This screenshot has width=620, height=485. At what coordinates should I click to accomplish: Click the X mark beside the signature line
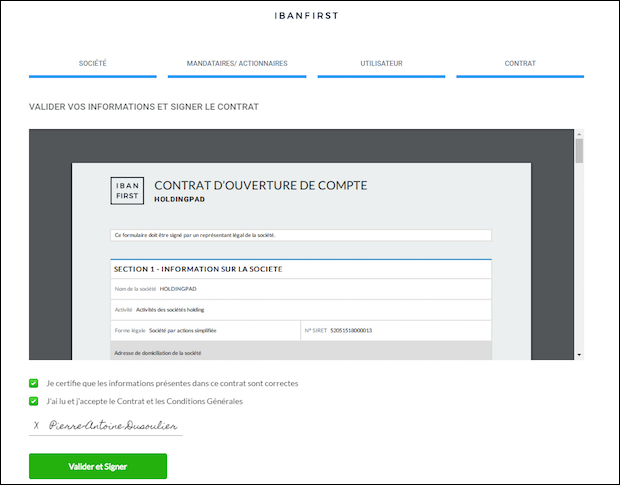(x=36, y=425)
